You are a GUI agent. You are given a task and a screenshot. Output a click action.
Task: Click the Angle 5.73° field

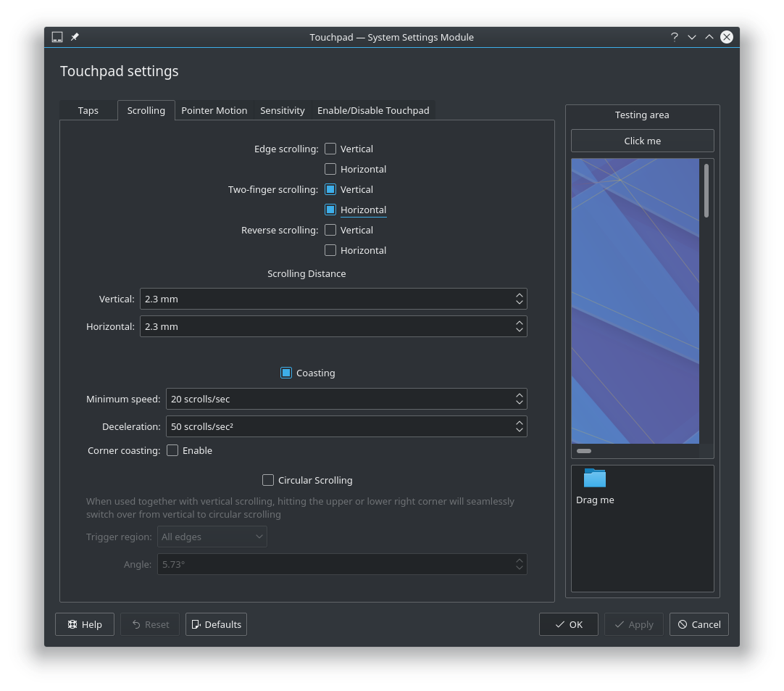coord(342,564)
